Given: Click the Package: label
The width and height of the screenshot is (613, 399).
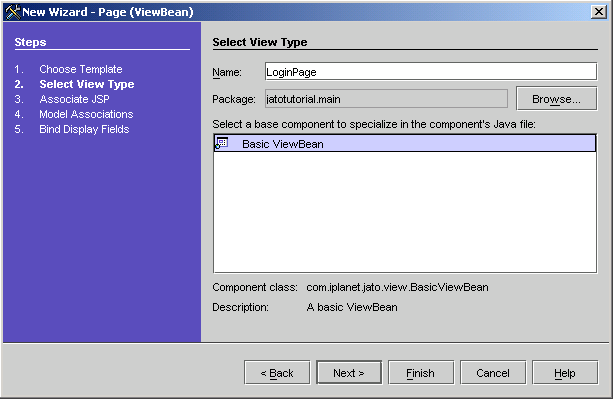Looking at the screenshot, I should point(234,99).
